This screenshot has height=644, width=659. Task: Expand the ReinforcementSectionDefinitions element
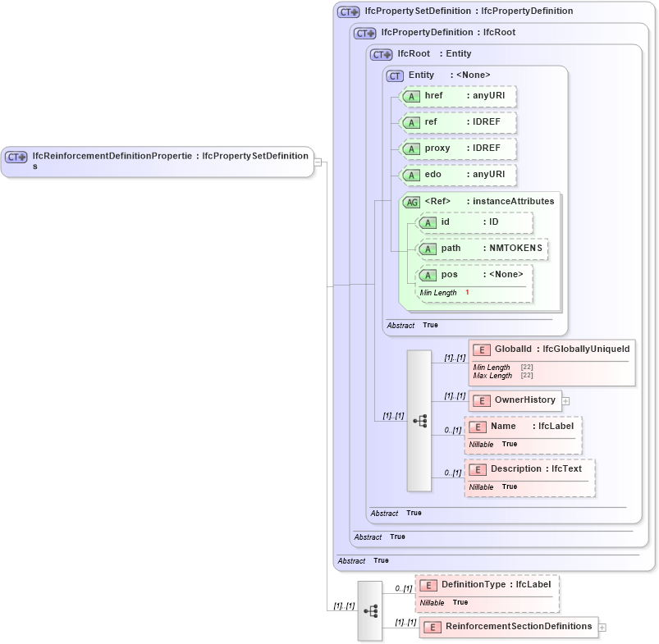point(603,628)
